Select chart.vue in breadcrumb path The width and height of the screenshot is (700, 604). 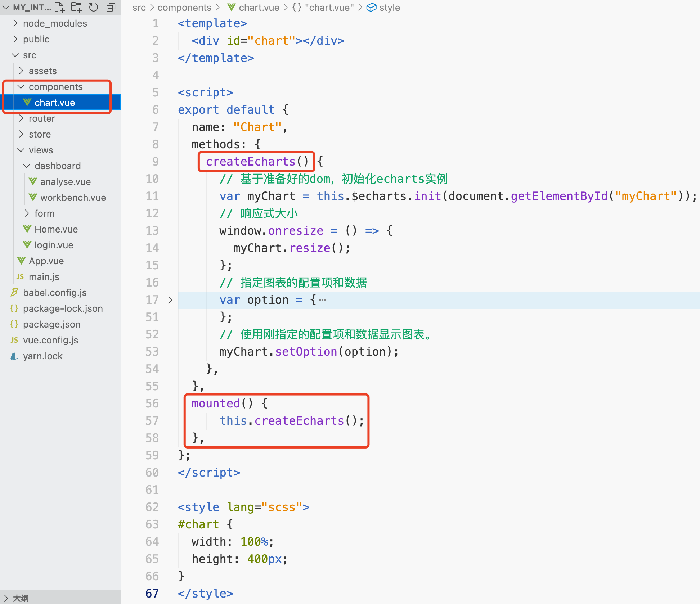(259, 8)
